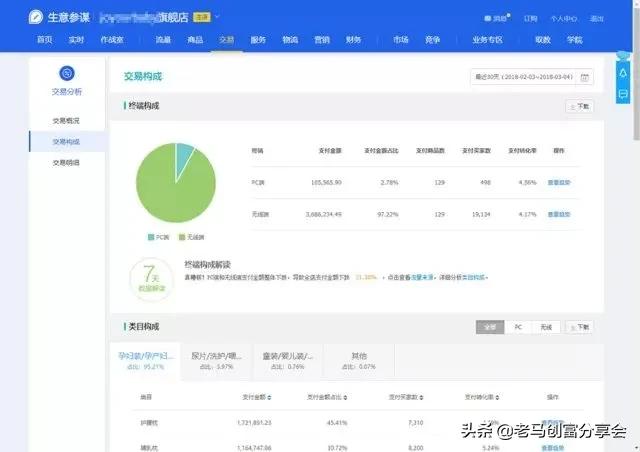Open 作战室 in top navigation

(112, 40)
